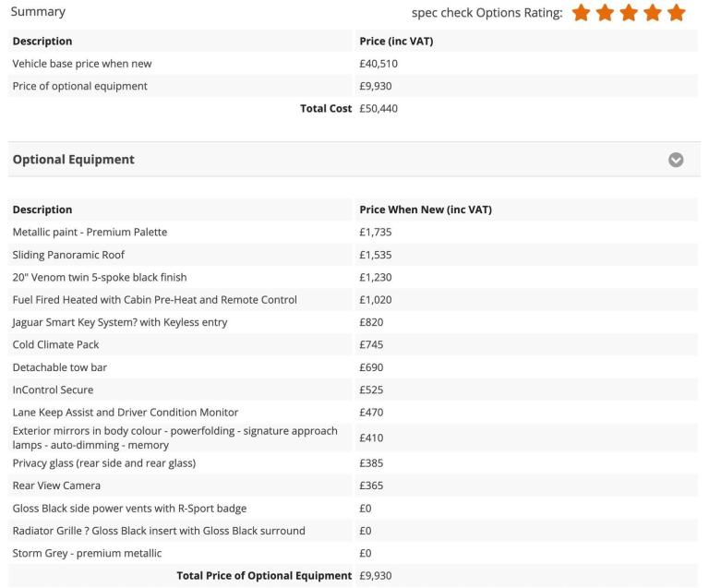The height and width of the screenshot is (588, 709).
Task: Click the Detachable tow bar entry
Action: (60, 367)
